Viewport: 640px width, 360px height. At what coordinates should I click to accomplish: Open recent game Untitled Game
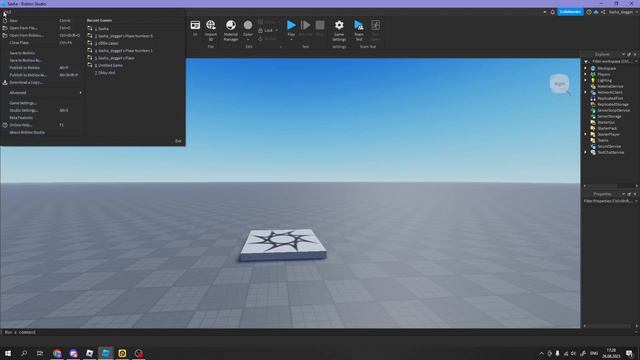110,65
